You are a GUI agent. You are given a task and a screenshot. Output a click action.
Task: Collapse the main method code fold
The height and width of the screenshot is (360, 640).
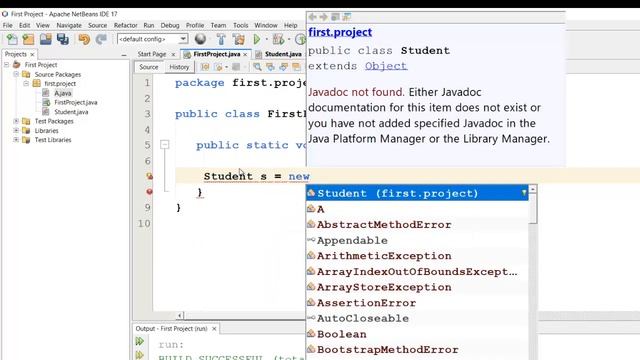coord(164,144)
